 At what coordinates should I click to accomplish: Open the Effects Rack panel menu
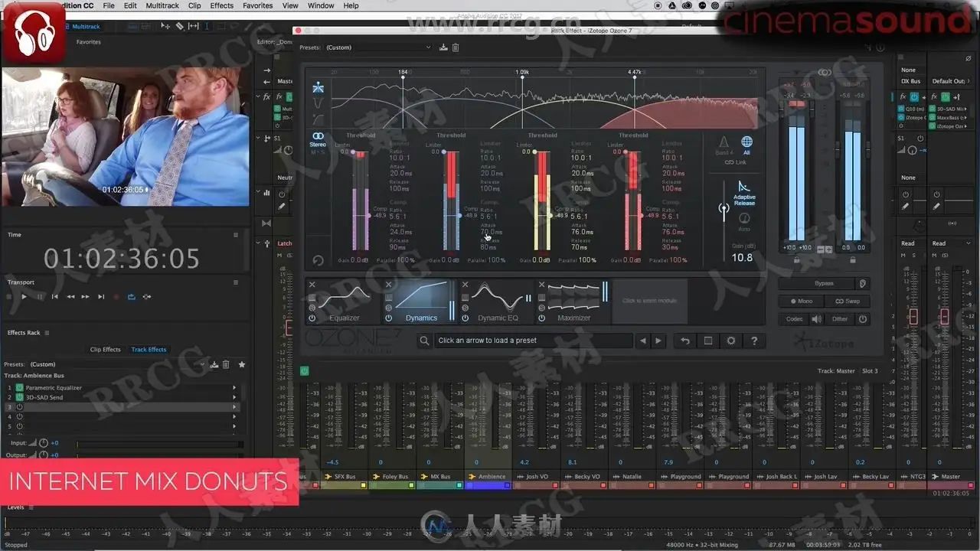(47, 333)
